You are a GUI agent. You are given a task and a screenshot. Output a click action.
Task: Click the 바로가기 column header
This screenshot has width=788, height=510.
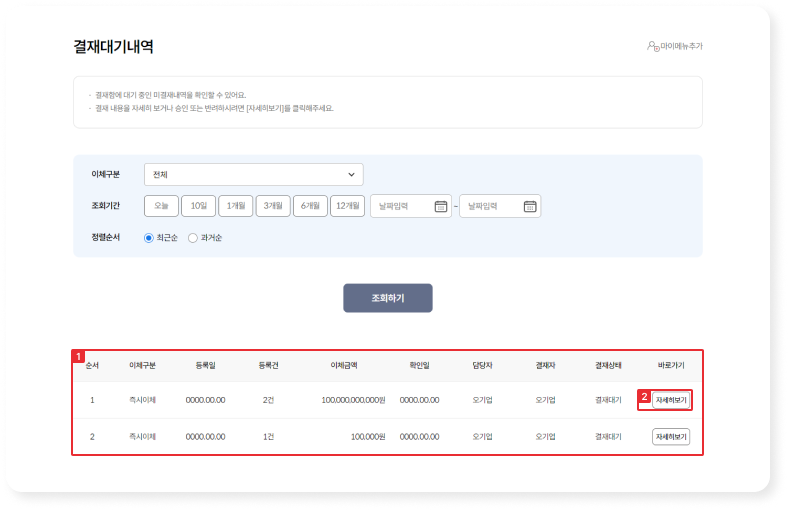(671, 365)
